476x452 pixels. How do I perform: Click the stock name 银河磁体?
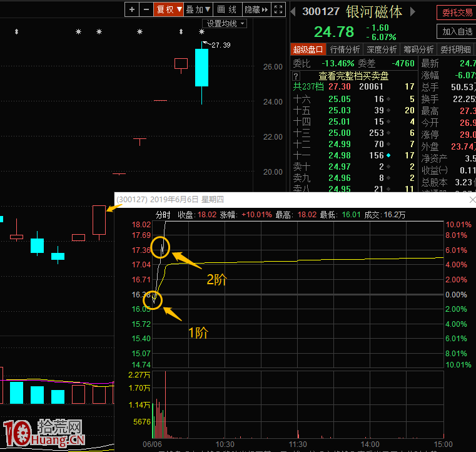(x=374, y=12)
